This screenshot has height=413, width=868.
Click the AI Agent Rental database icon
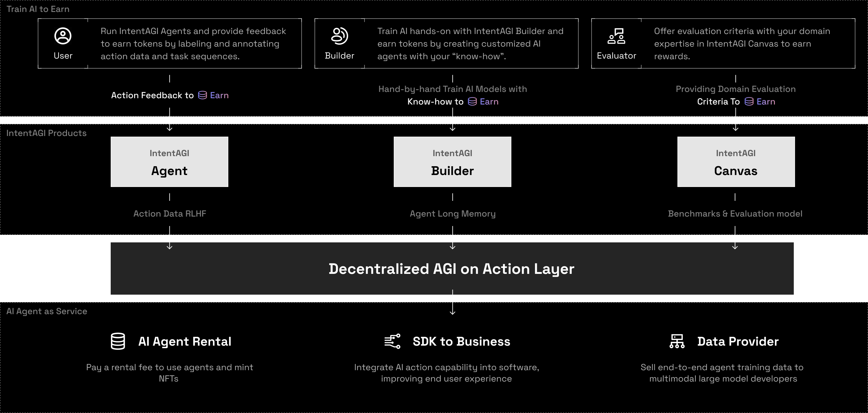118,341
